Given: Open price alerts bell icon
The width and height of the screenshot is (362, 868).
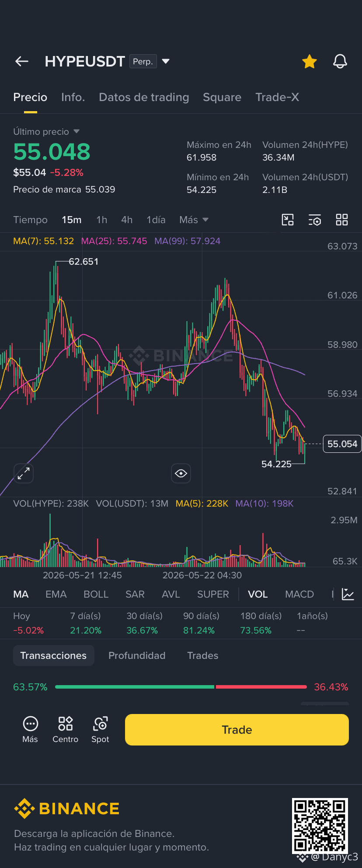Looking at the screenshot, I should tap(340, 62).
